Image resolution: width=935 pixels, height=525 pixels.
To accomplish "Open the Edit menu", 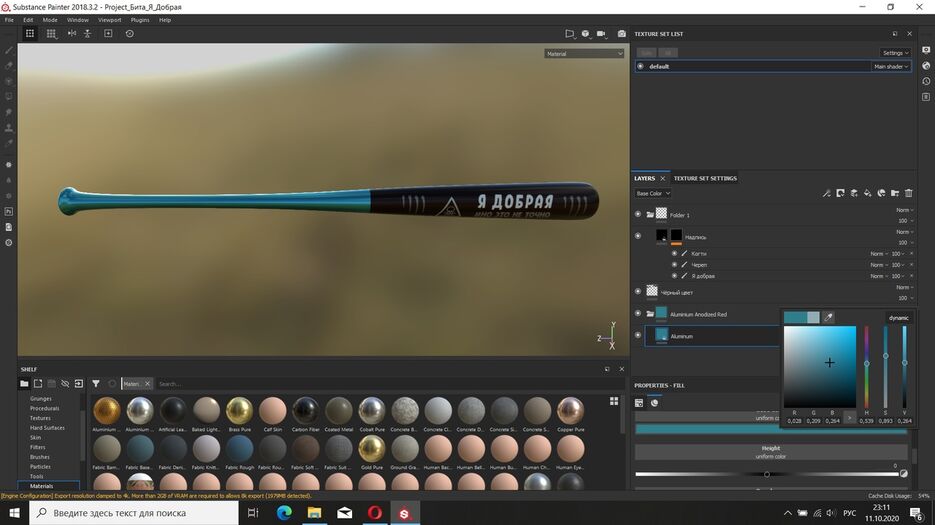I will pyautogui.click(x=28, y=20).
